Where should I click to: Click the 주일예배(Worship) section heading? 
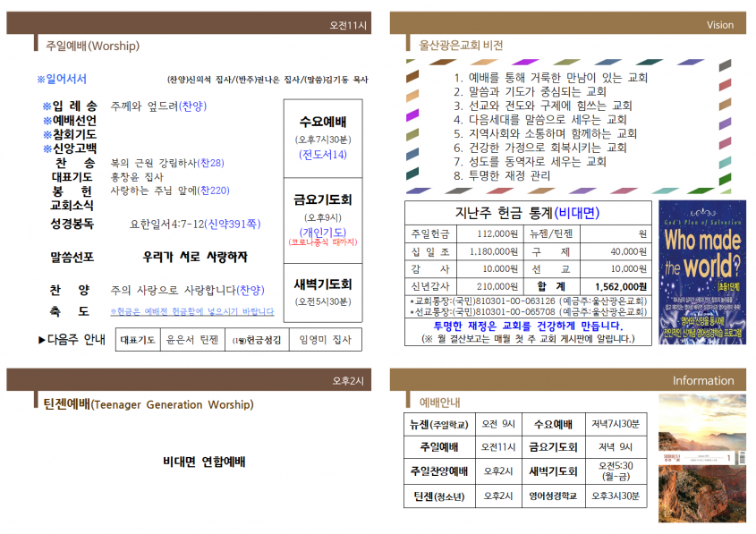click(x=92, y=46)
